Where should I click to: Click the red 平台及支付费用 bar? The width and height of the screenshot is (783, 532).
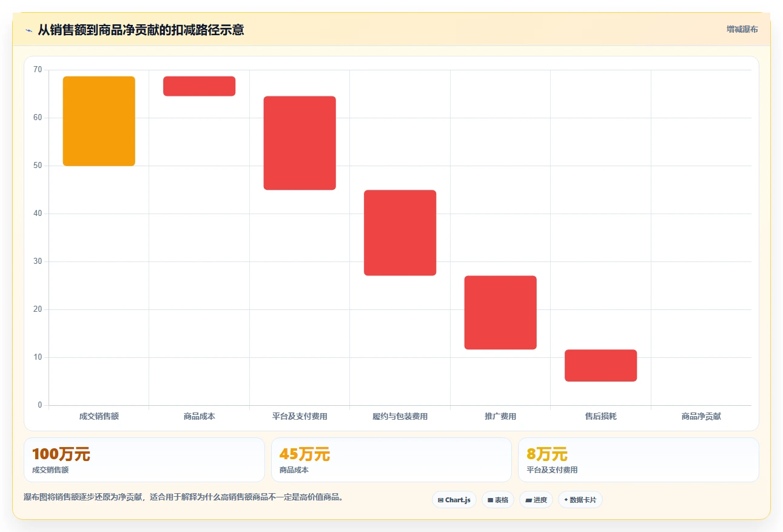pyautogui.click(x=300, y=143)
